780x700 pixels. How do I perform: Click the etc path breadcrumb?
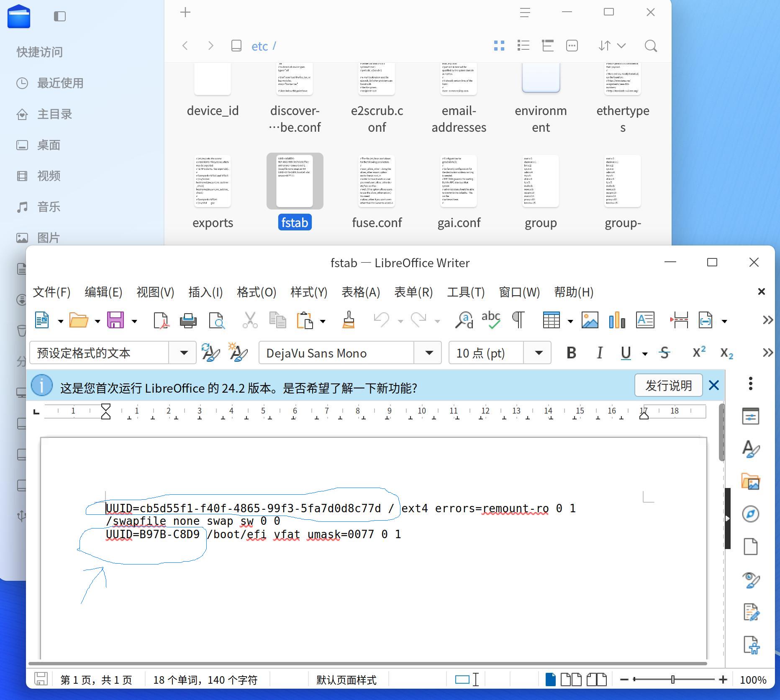coord(259,46)
